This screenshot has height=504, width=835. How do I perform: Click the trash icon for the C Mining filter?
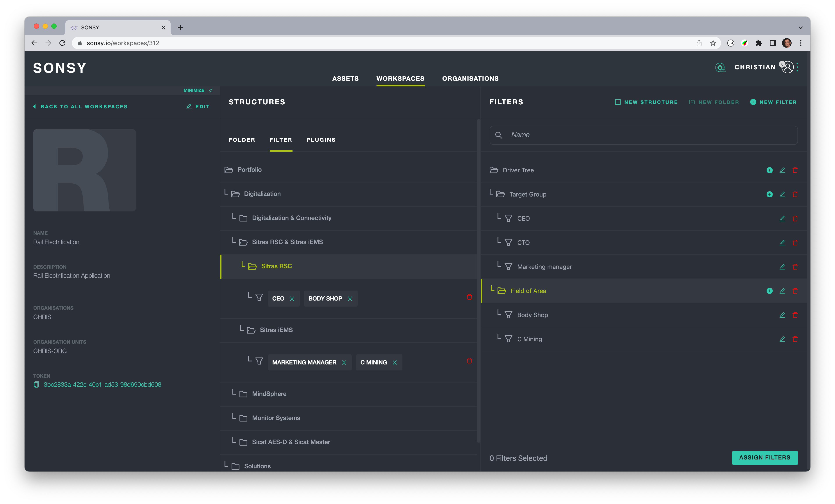pyautogui.click(x=795, y=339)
